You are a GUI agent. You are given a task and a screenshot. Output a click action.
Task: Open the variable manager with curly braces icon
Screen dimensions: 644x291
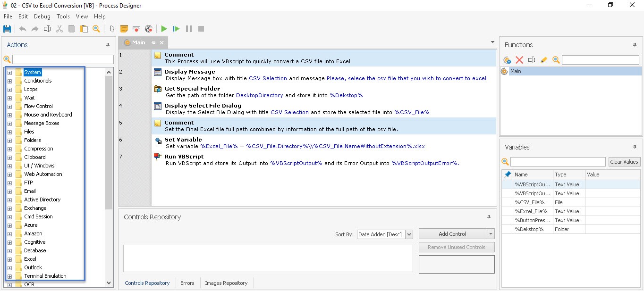(112, 29)
